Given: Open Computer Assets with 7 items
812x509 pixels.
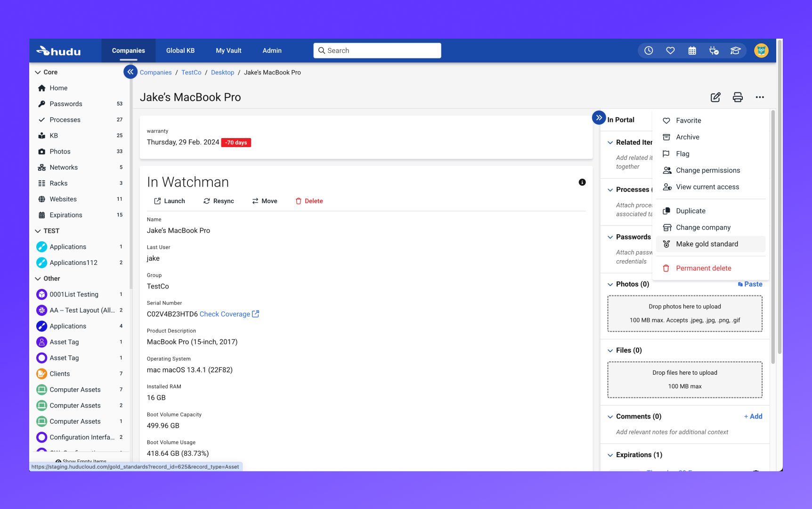Looking at the screenshot, I should 80,389.
